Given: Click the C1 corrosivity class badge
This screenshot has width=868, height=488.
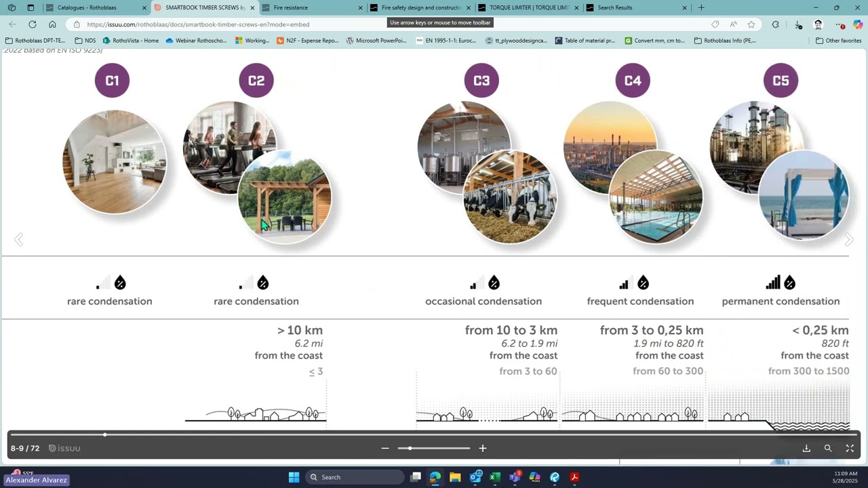Looking at the screenshot, I should click(112, 81).
